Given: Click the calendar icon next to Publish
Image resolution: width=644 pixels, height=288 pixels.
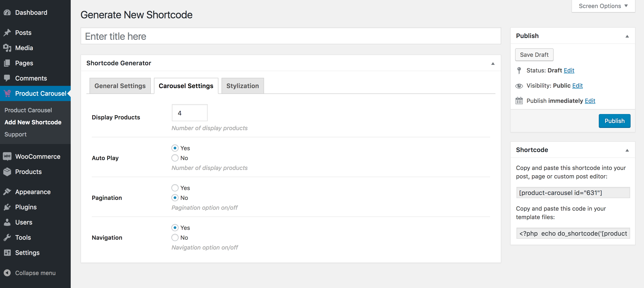Looking at the screenshot, I should click(519, 101).
